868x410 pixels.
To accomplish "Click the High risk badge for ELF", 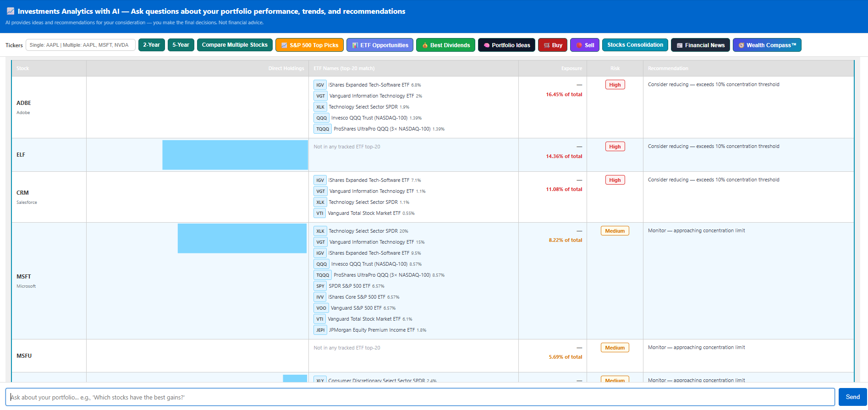I will point(615,147).
